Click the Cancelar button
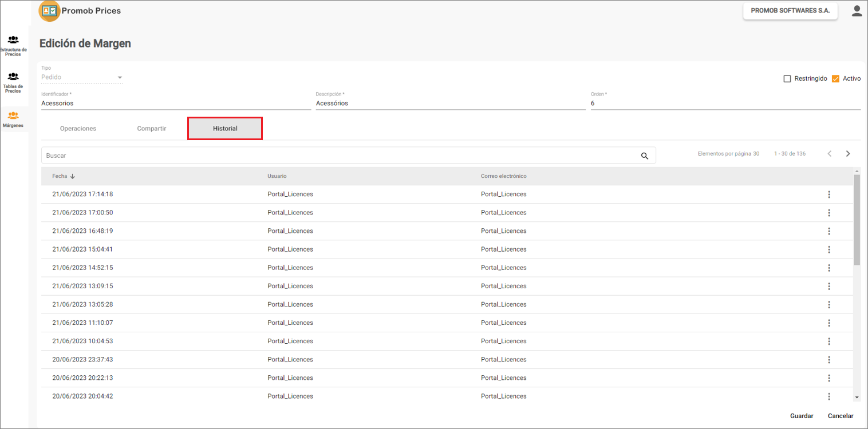Viewport: 868px width, 429px height. [841, 416]
